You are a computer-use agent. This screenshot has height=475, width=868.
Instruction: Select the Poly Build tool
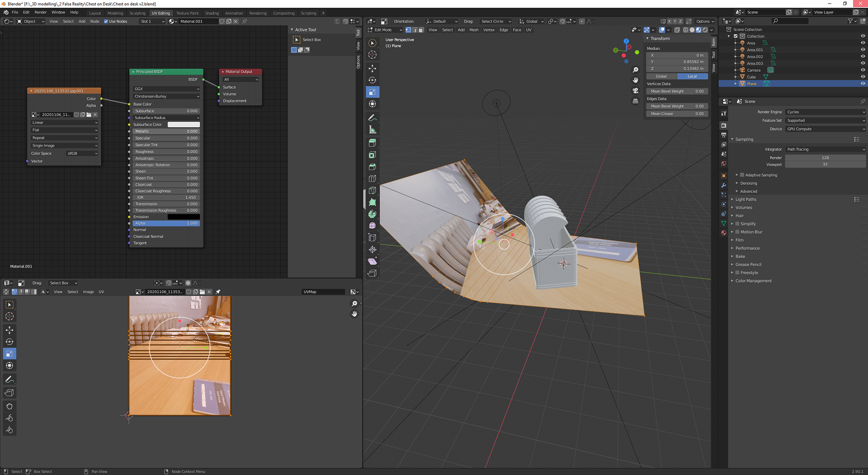click(x=373, y=202)
